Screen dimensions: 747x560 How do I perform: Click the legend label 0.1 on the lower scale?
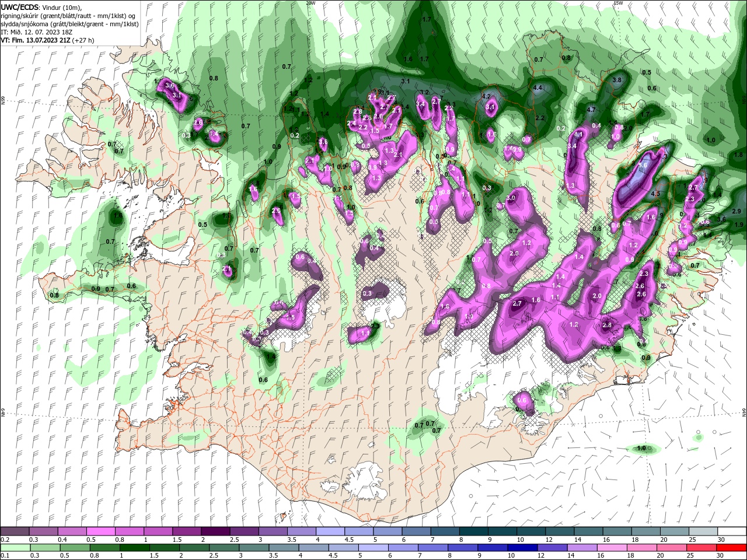coord(5,555)
